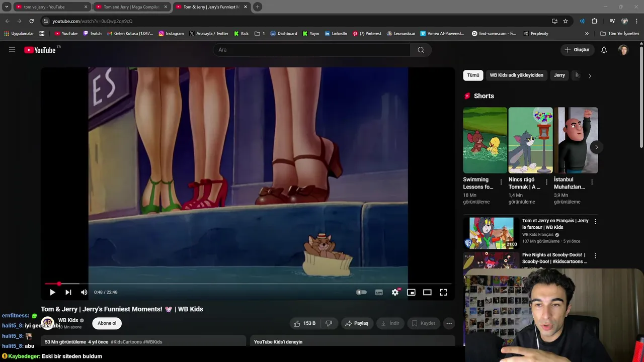Open Nincs rágó Tomnak short thumbnail
The image size is (644, 362).
click(x=530, y=140)
